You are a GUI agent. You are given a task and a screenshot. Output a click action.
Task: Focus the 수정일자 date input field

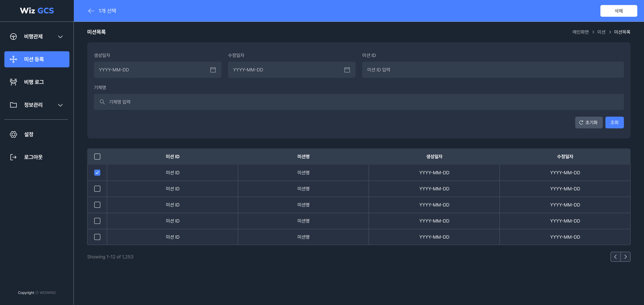292,70
